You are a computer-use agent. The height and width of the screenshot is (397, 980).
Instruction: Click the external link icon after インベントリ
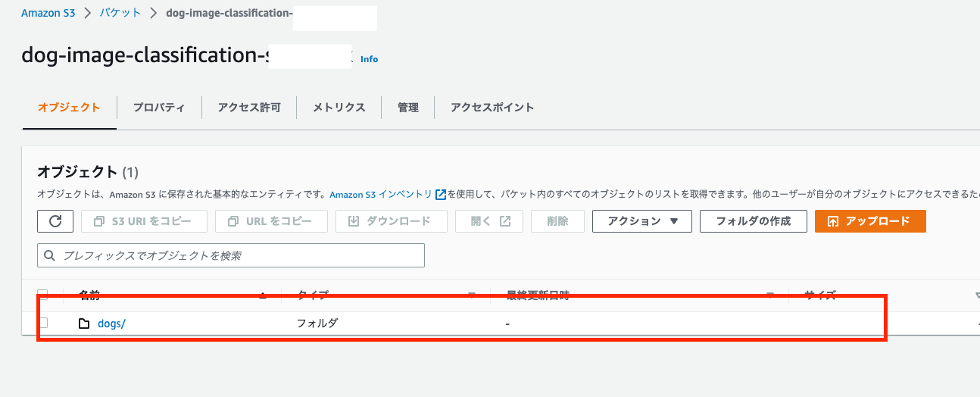(x=441, y=194)
